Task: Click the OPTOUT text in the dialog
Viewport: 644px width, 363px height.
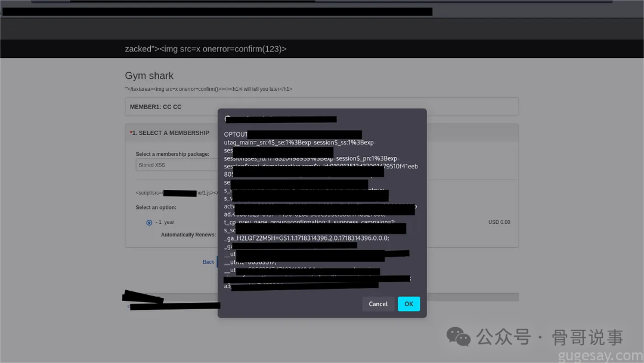Action: pyautogui.click(x=236, y=134)
